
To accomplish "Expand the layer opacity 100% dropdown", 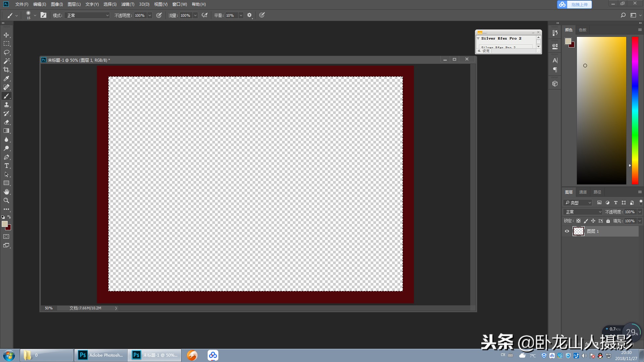I will click(640, 212).
